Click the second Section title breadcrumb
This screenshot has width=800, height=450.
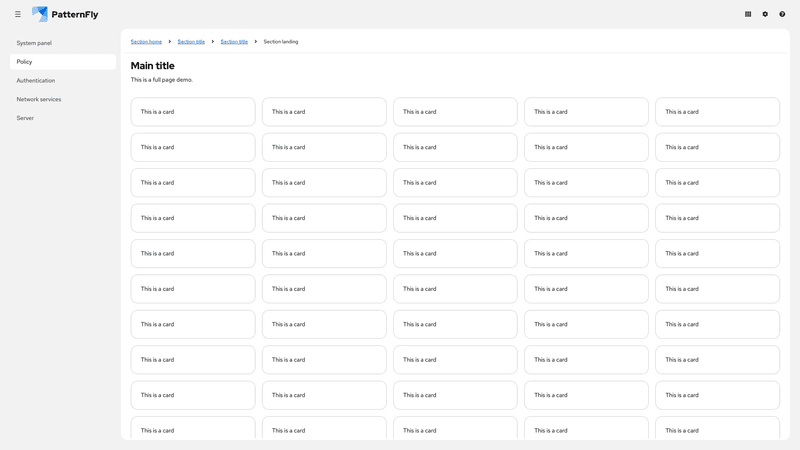tap(234, 42)
